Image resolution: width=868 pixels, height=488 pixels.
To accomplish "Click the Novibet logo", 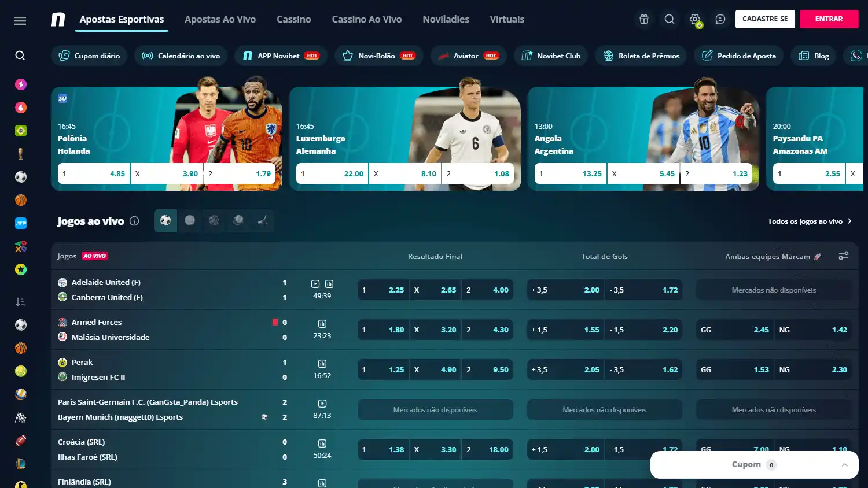I will coord(58,20).
